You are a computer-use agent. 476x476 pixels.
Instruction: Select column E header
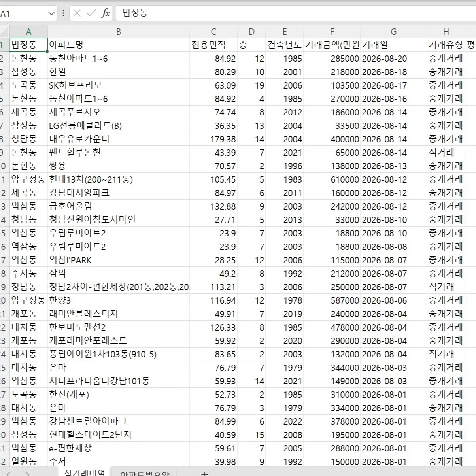tap(285, 32)
